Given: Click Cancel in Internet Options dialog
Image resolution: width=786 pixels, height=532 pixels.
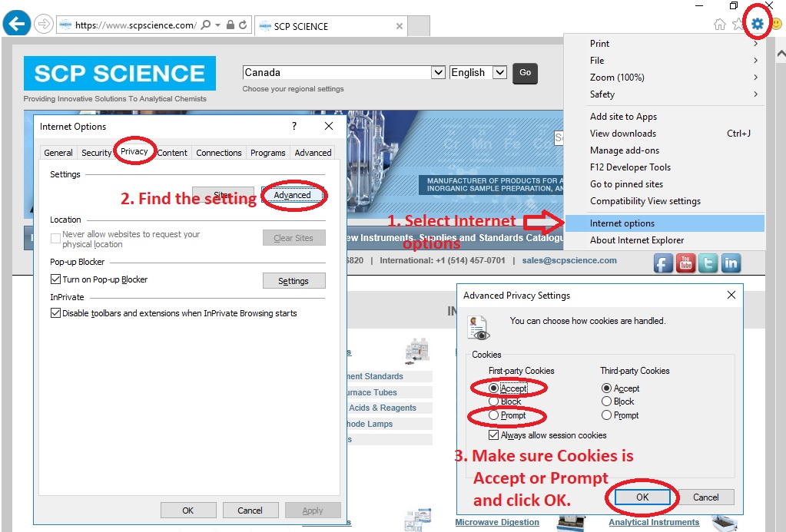Looking at the screenshot, I should (250, 511).
